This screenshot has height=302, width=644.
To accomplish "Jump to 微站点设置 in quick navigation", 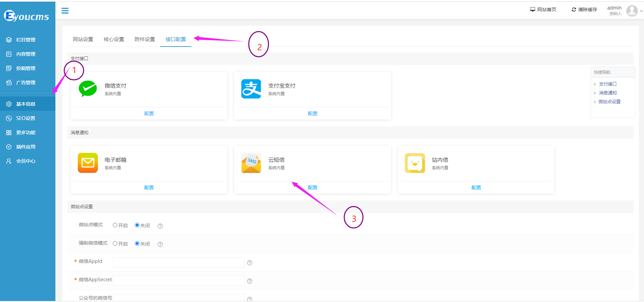I will point(609,102).
